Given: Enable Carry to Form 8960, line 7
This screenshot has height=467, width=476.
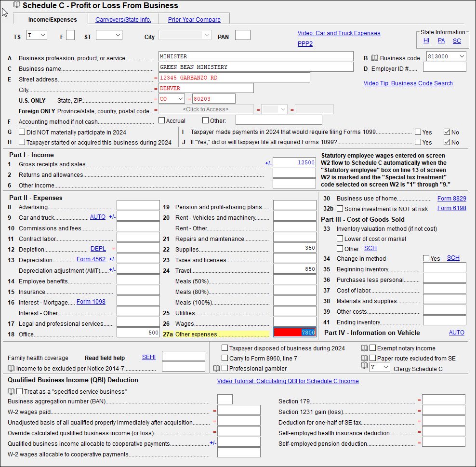Looking at the screenshot, I should pyautogui.click(x=225, y=358).
